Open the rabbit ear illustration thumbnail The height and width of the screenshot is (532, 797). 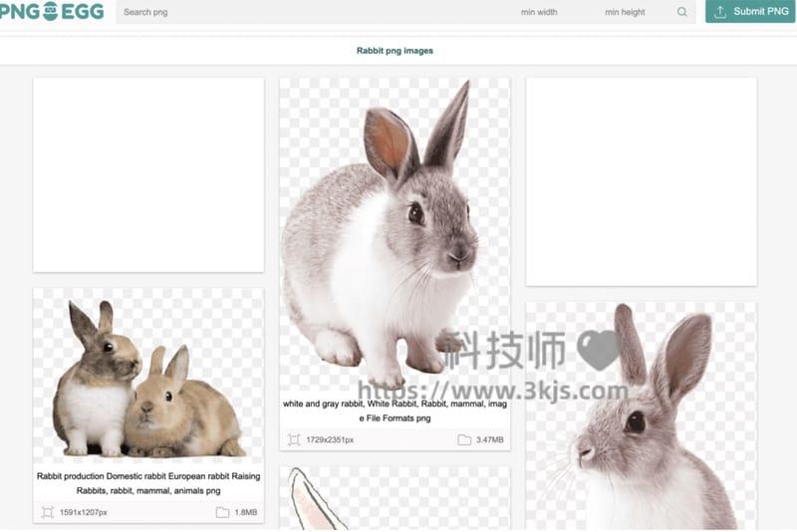pos(395,498)
